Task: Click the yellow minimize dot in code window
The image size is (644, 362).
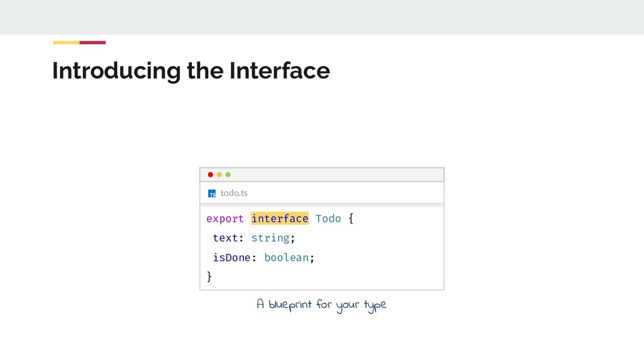Action: (219, 175)
